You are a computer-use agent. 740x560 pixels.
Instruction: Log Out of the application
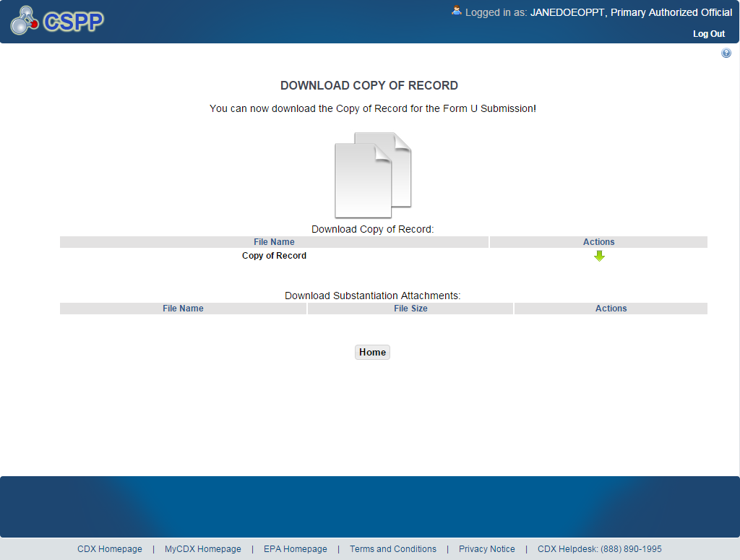tap(708, 34)
